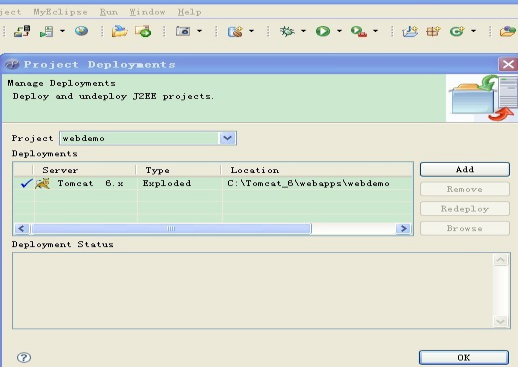Click the Server column header
The image size is (518, 367).
(x=85, y=170)
